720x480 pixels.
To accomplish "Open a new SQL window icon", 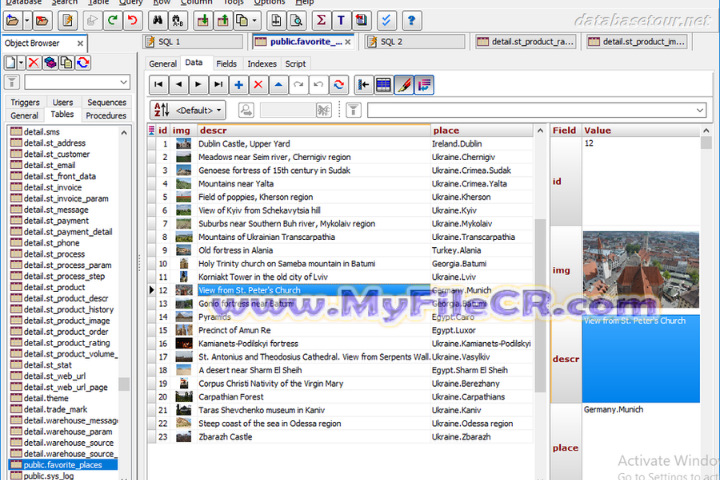I will [68, 21].
